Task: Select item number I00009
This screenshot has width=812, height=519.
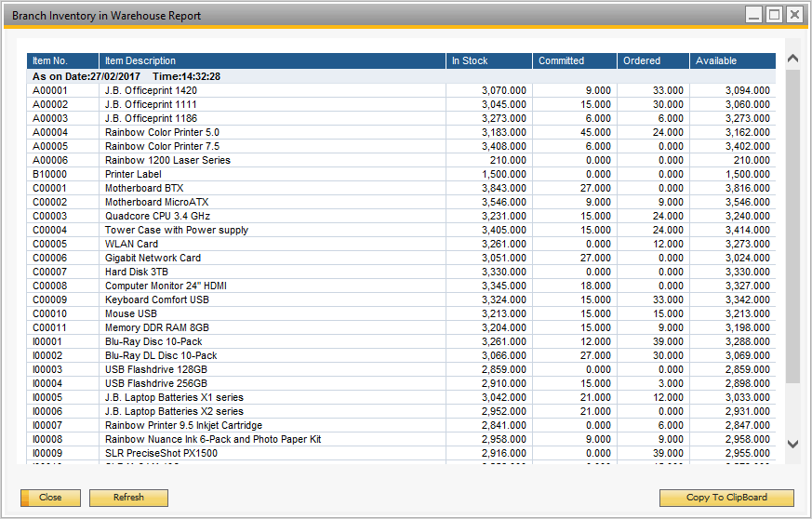Action: coord(47,454)
